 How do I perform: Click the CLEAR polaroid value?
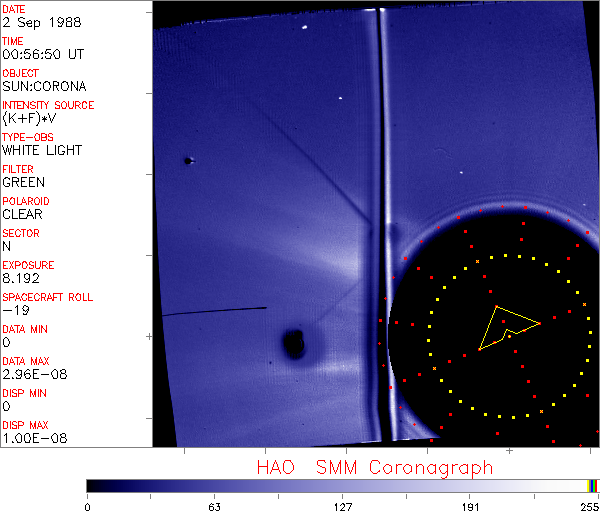coord(22,215)
